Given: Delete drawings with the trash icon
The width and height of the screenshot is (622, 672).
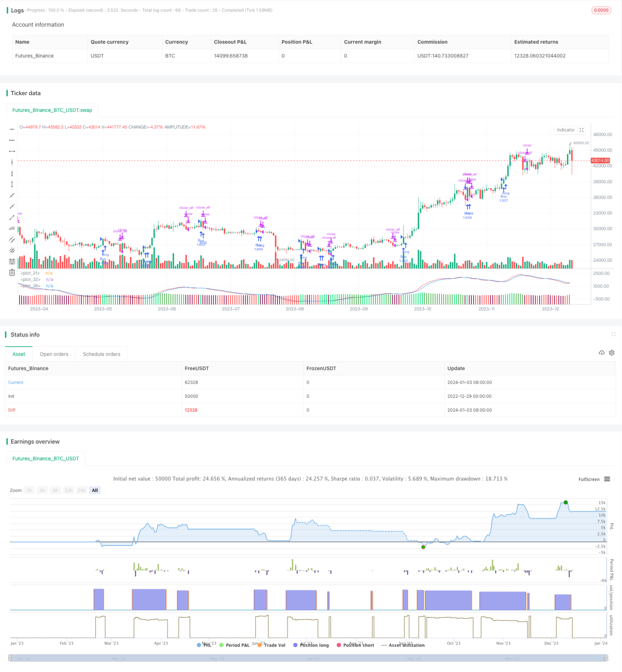Looking at the screenshot, I should click(12, 272).
